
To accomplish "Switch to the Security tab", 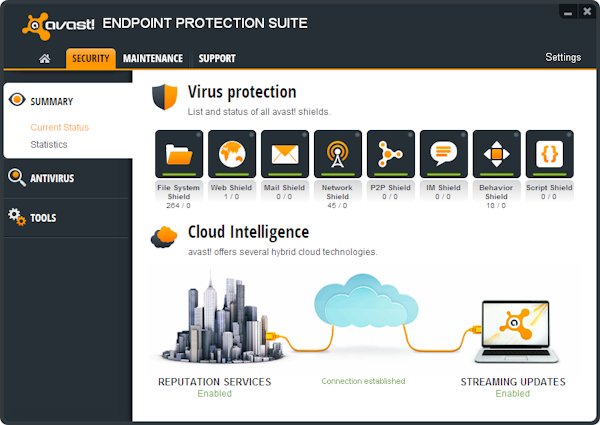I will (x=91, y=58).
